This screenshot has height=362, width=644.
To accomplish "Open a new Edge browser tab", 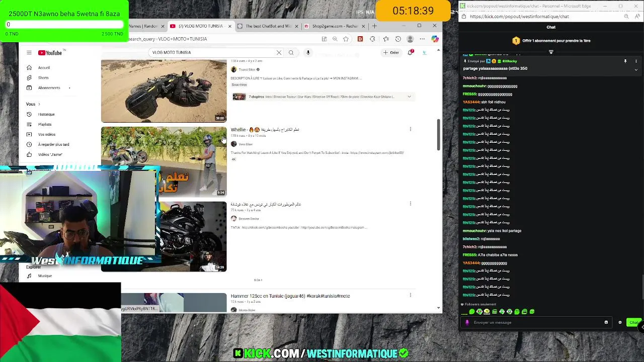I will point(374,26).
